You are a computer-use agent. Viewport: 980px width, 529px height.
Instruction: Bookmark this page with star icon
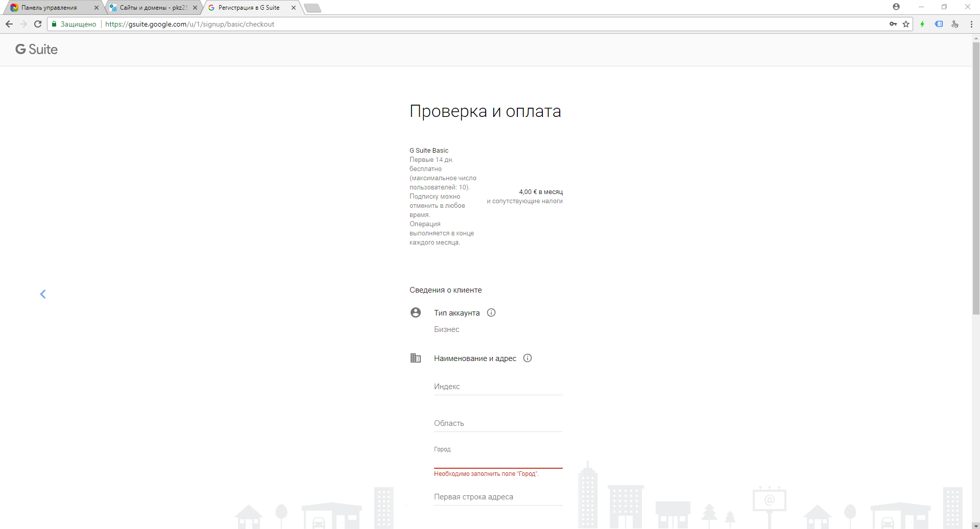pos(906,24)
